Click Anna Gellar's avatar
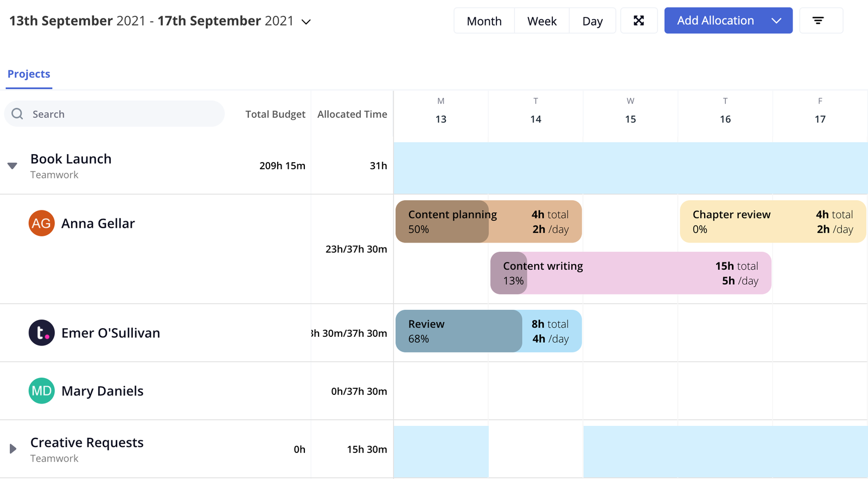Screen dimensions: 868x479 click(x=41, y=223)
